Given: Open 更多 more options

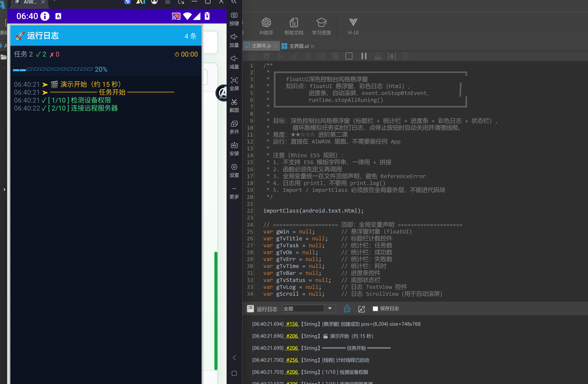Looking at the screenshot, I should click(x=234, y=193).
